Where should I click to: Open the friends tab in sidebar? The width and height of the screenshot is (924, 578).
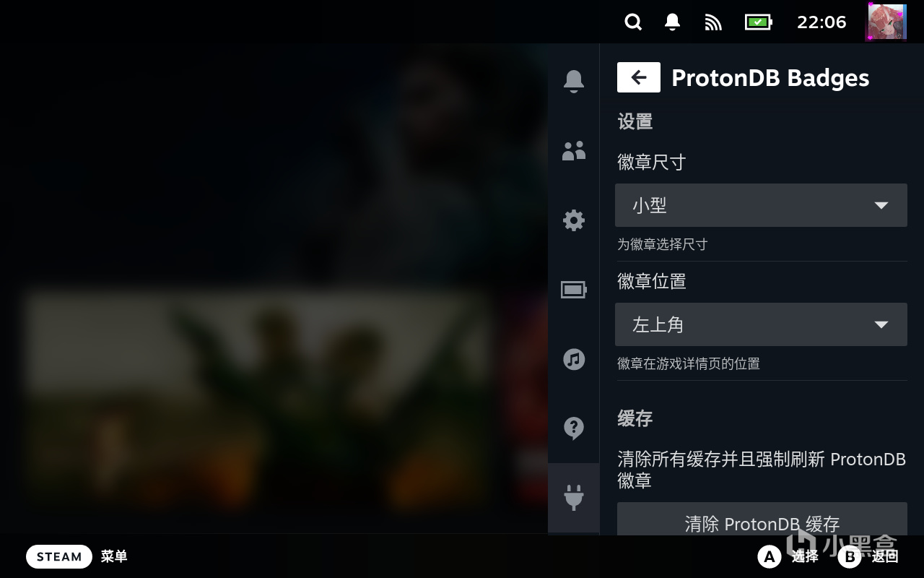574,150
